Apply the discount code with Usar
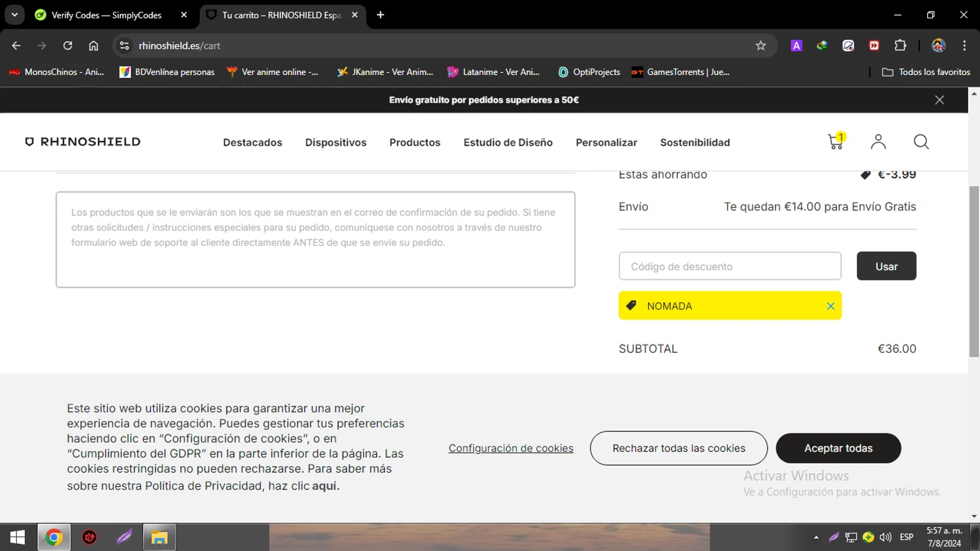Image resolution: width=980 pixels, height=551 pixels. point(887,266)
